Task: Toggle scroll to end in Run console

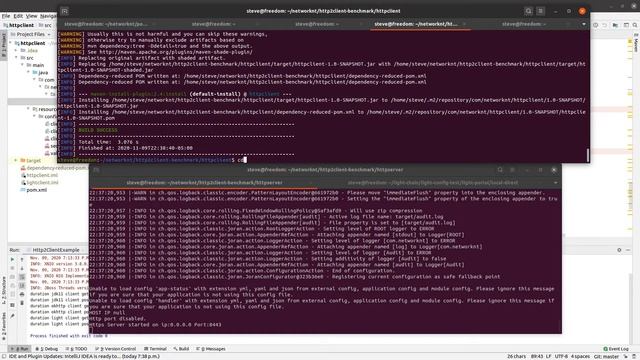Action: pos(22,286)
